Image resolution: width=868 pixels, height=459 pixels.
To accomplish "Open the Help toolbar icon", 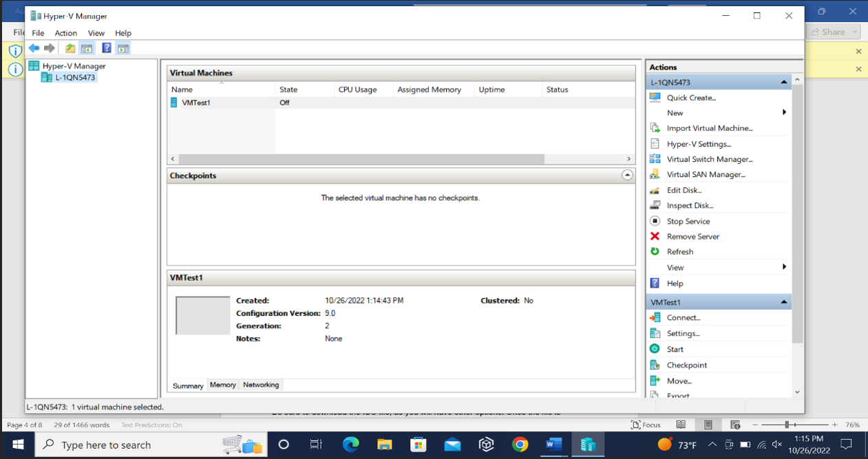I will [107, 48].
